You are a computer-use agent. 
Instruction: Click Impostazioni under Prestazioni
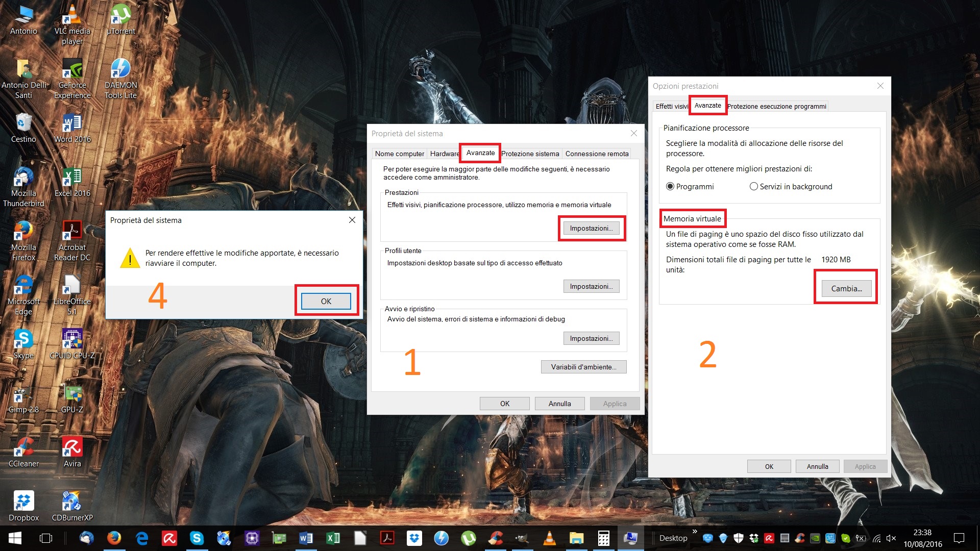tap(591, 228)
